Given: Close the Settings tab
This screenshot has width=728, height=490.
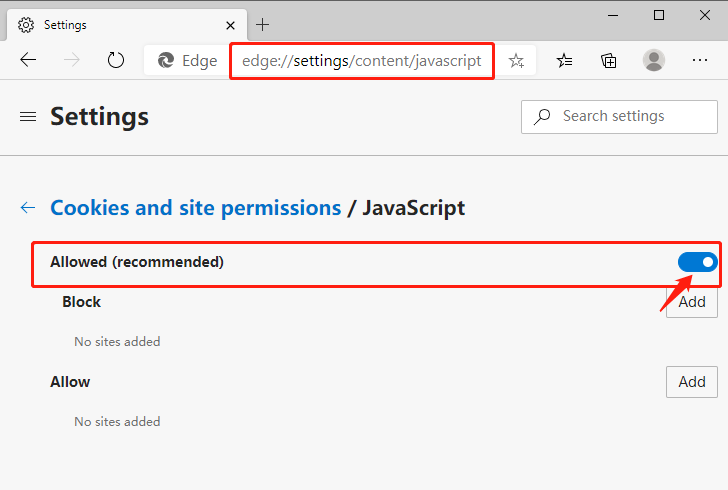Looking at the screenshot, I should [x=230, y=25].
